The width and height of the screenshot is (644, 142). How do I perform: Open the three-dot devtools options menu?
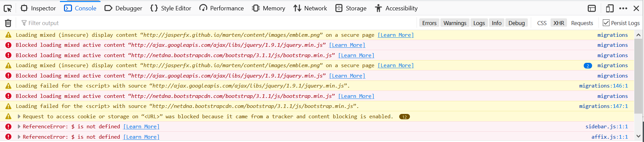[623, 8]
